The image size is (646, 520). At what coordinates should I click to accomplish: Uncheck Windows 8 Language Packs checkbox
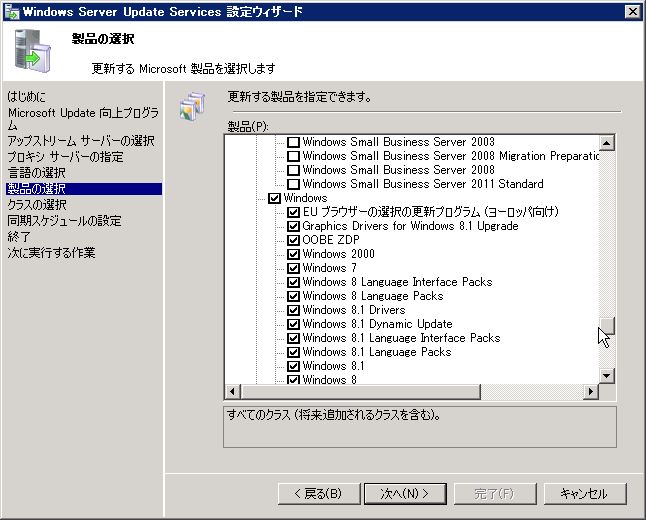(293, 296)
